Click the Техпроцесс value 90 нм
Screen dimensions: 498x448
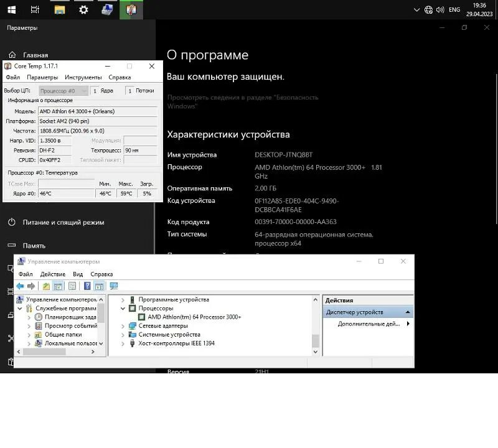(x=141, y=150)
